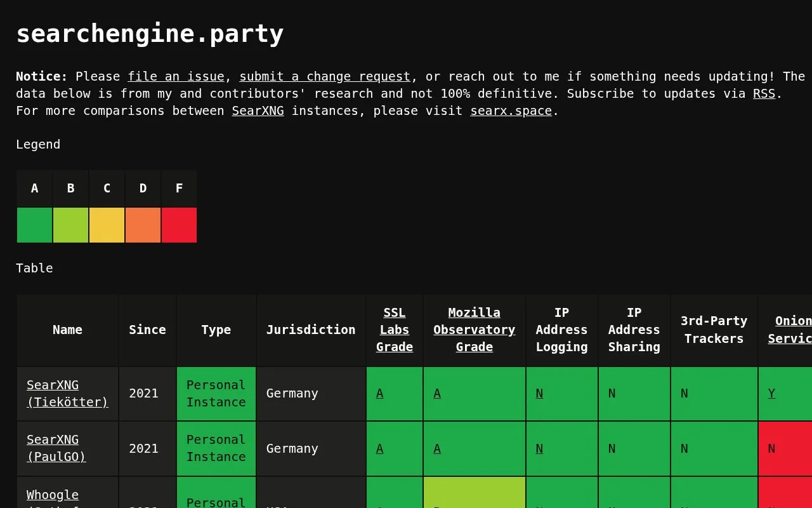Open Mozilla Observatory grade A for PaulGO row
812x508 pixels.
click(437, 448)
